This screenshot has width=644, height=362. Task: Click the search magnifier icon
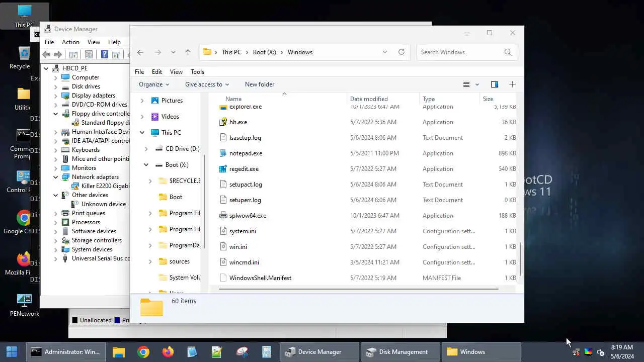click(x=508, y=52)
